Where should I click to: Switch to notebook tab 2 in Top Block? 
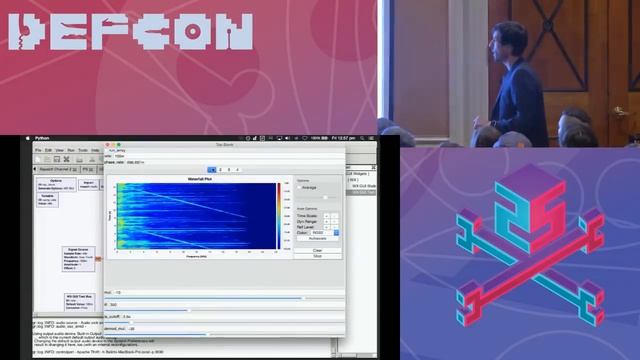[x=220, y=170]
